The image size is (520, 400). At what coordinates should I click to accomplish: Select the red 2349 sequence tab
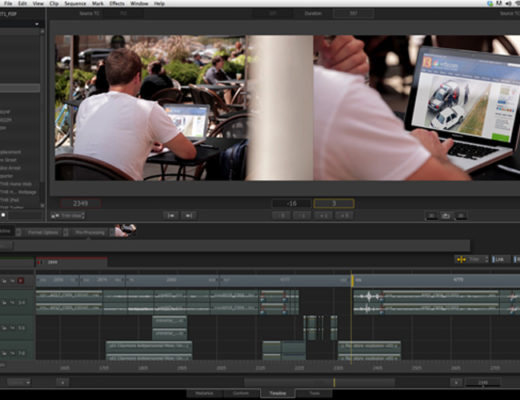coord(72,262)
